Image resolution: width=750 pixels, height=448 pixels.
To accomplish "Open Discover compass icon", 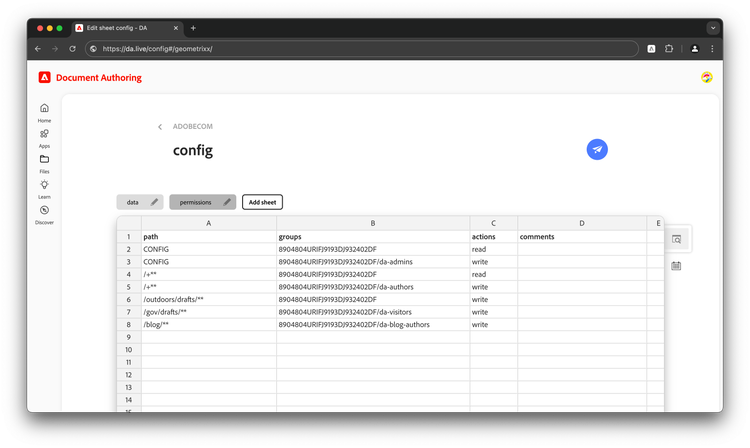I will (x=44, y=211).
